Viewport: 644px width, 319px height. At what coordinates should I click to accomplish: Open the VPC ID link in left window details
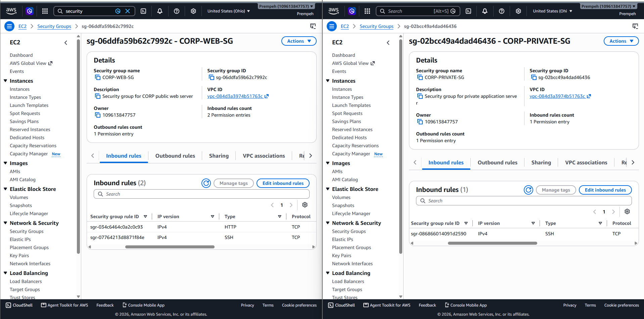tap(238, 96)
